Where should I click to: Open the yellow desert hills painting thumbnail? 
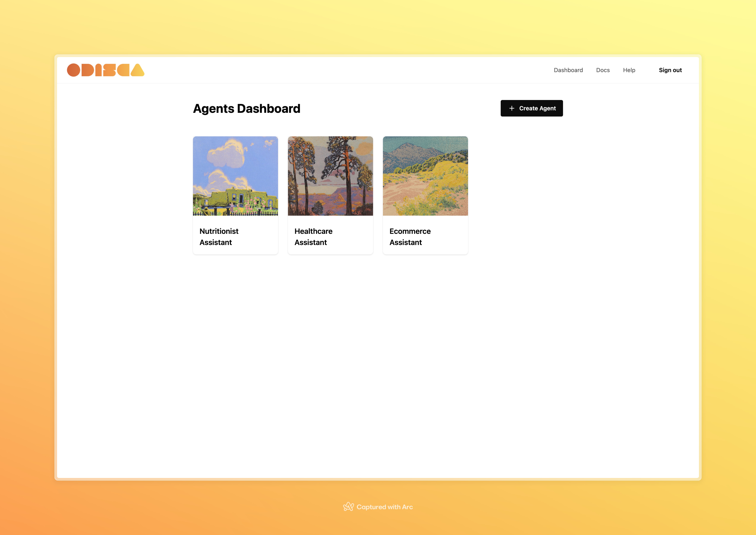click(x=425, y=176)
